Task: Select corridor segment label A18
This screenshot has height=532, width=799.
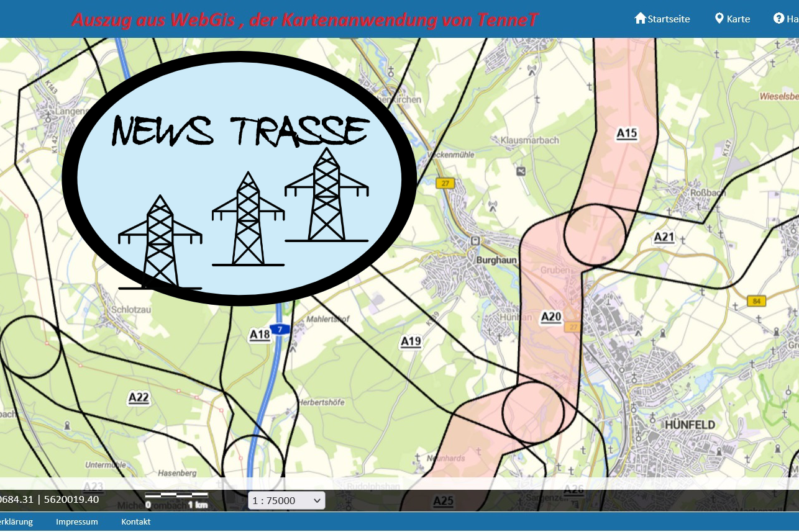Action: click(x=260, y=335)
